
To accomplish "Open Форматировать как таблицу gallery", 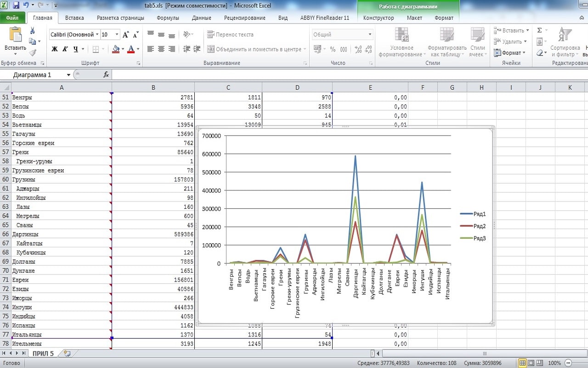I will (x=447, y=42).
